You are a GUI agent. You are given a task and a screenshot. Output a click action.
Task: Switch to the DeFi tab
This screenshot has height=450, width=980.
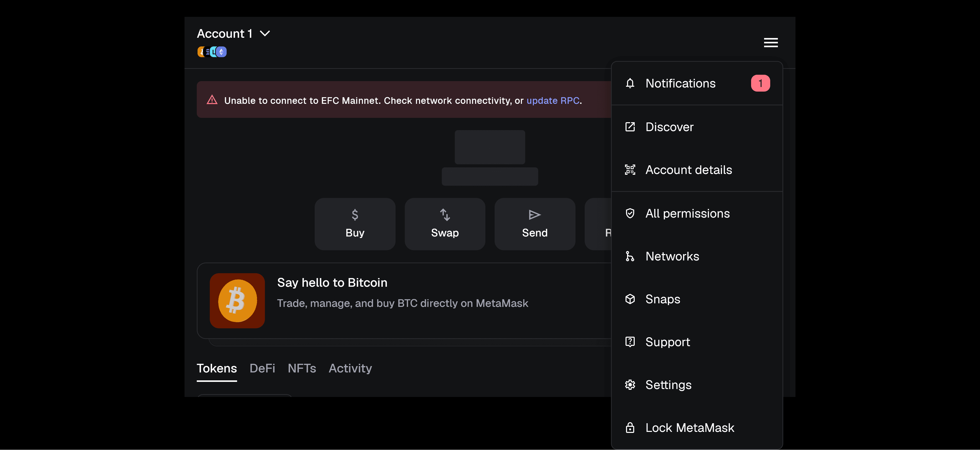tap(262, 368)
